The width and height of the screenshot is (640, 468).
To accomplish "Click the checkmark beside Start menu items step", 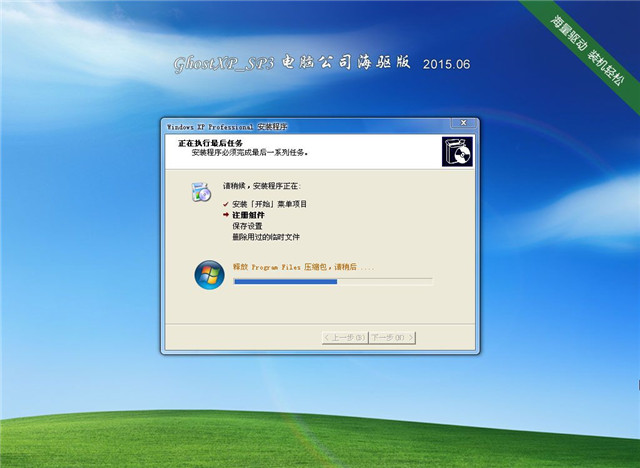I will [226, 204].
